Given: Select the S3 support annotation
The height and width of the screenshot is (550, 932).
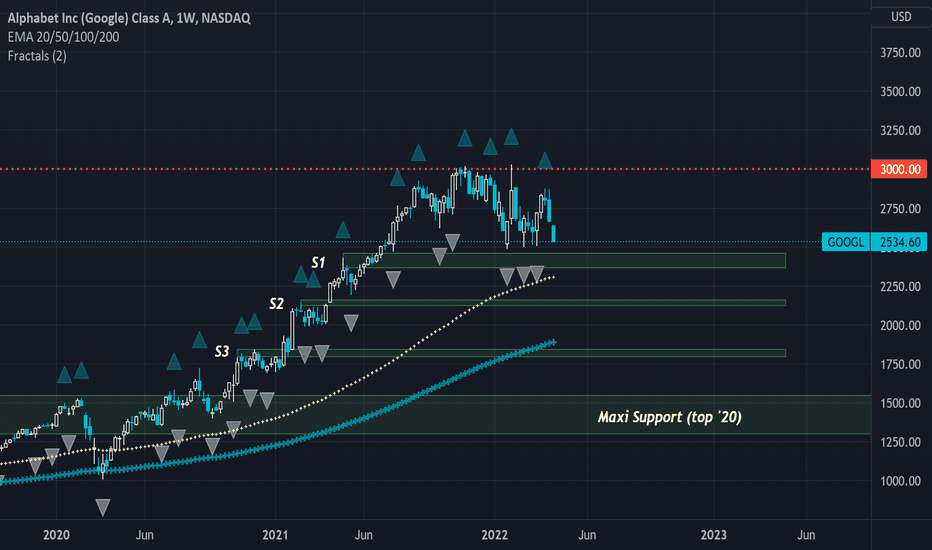Looking at the screenshot, I should pos(222,351).
